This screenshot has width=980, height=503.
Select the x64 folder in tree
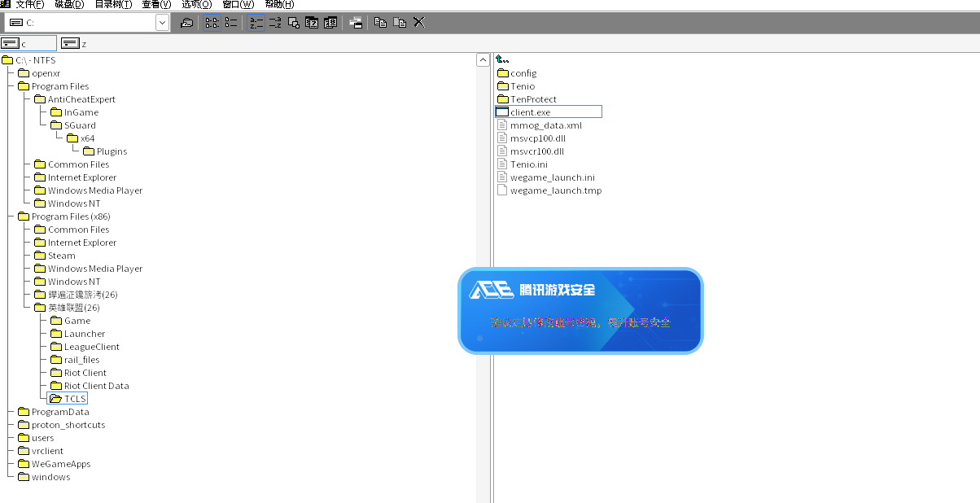coord(81,138)
